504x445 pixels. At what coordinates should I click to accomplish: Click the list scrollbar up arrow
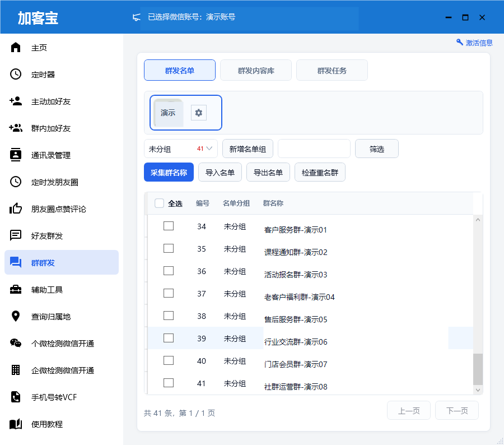click(478, 220)
